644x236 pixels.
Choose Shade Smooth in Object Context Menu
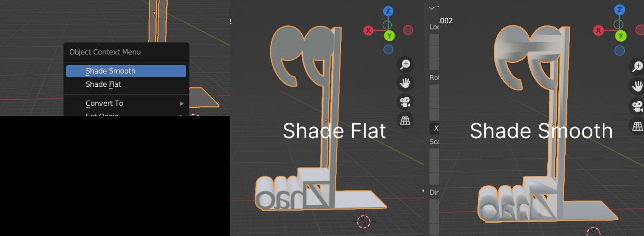pyautogui.click(x=126, y=71)
